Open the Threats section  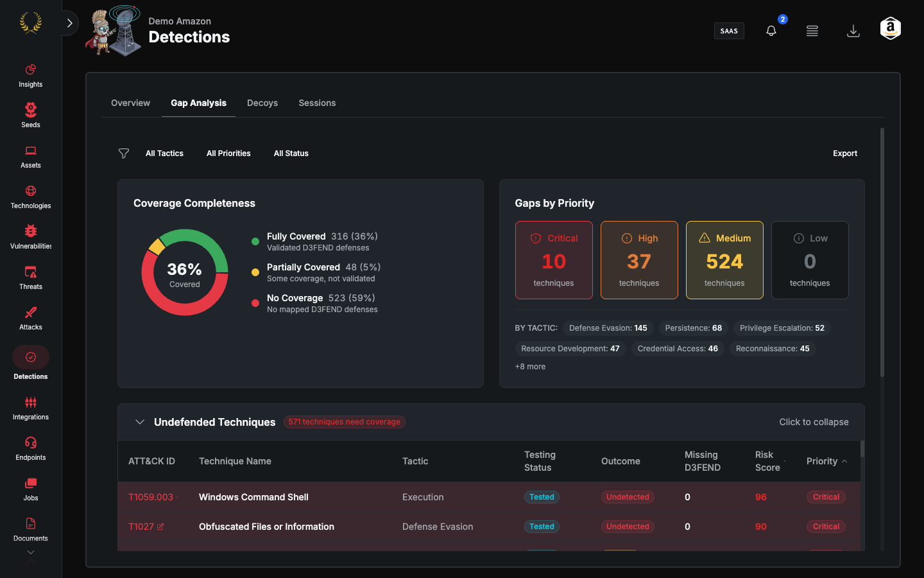pyautogui.click(x=30, y=277)
